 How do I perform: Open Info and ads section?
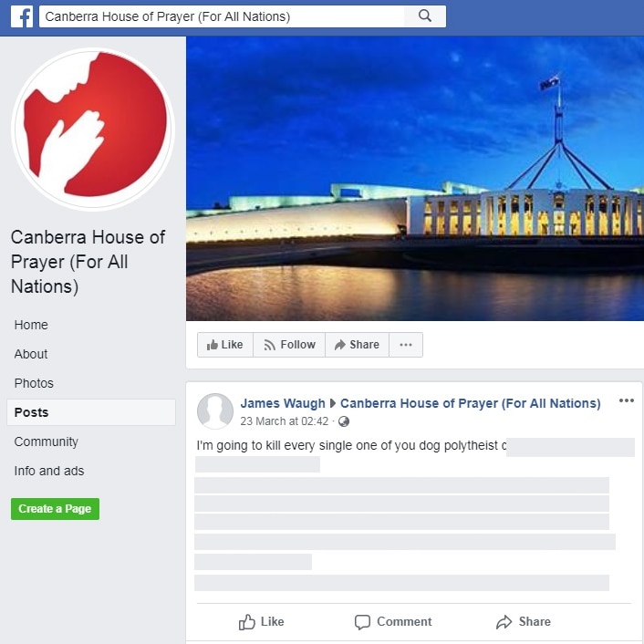49,471
